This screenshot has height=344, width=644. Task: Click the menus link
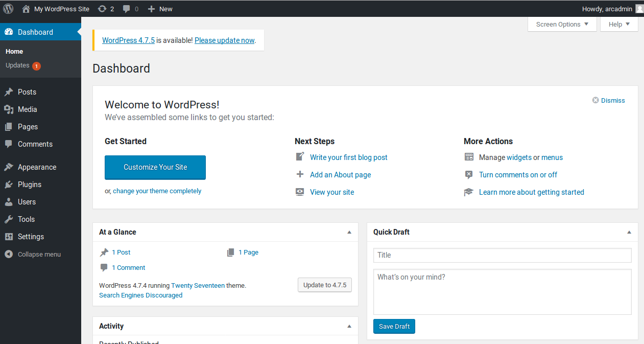coord(552,157)
